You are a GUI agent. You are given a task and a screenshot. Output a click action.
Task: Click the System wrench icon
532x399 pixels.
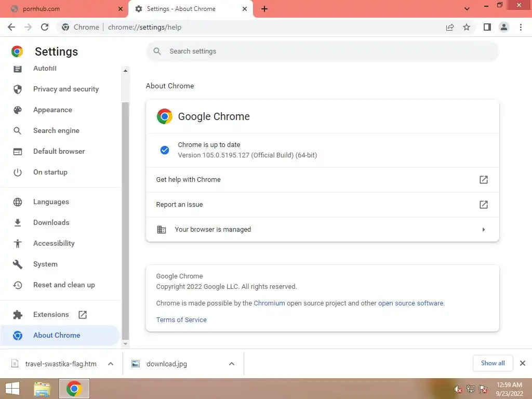[x=18, y=264]
